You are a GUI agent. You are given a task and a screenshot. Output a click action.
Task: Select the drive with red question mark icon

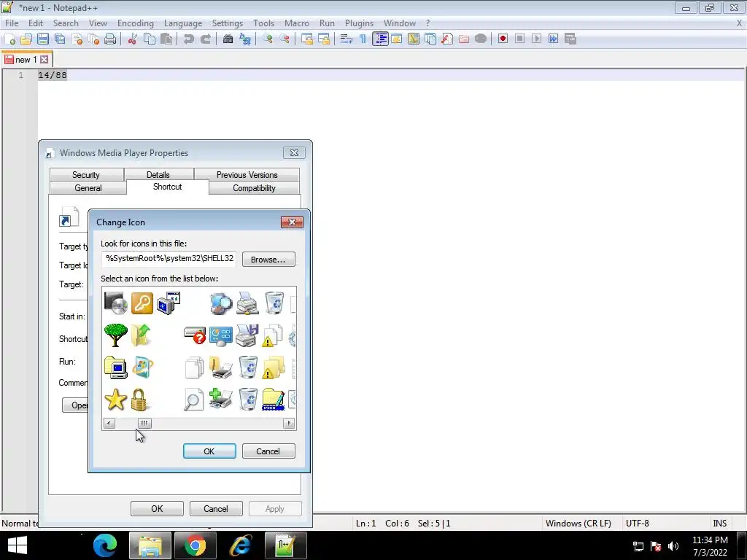tap(194, 335)
